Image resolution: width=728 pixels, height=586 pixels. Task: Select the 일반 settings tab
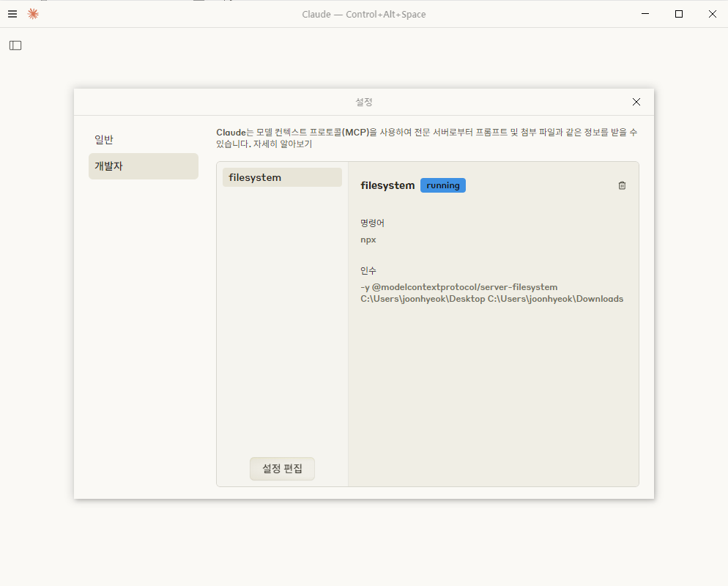point(144,140)
